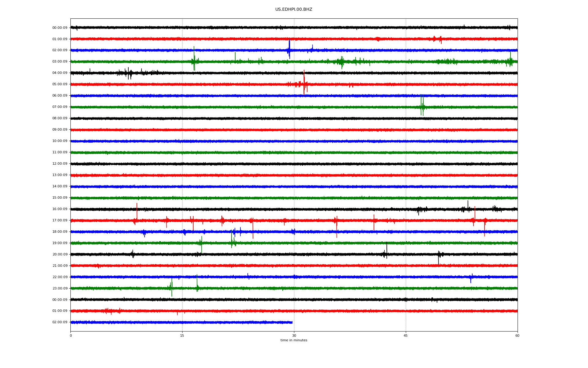Select the 03:00:09 green trace label

click(x=60, y=62)
